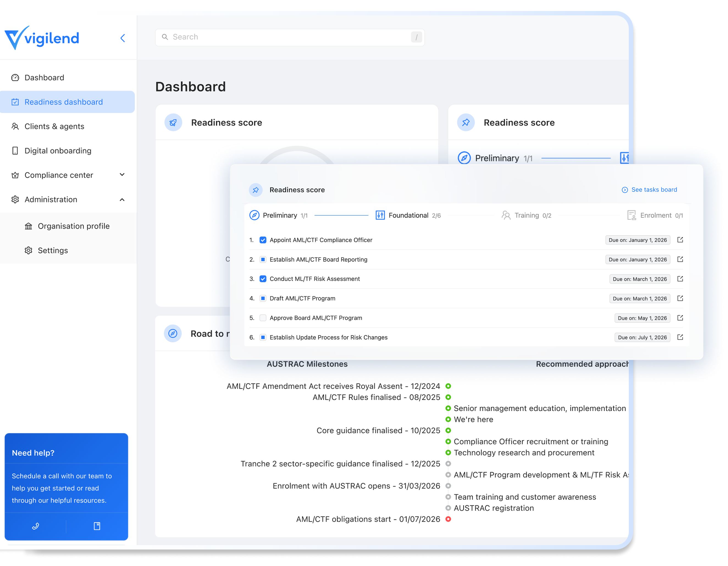Uncheck Appoint AML/CTF Compliance Officer checkbox
This screenshot has width=728, height=566.
(263, 240)
